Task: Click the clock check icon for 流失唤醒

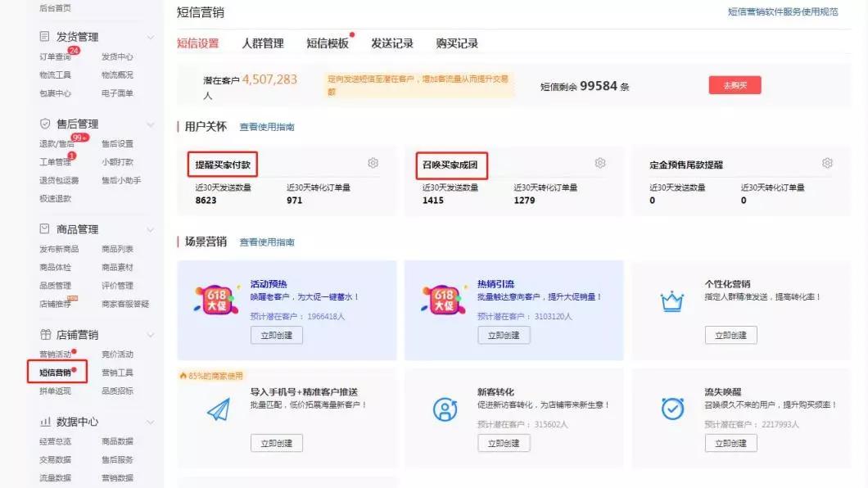Action: [672, 409]
